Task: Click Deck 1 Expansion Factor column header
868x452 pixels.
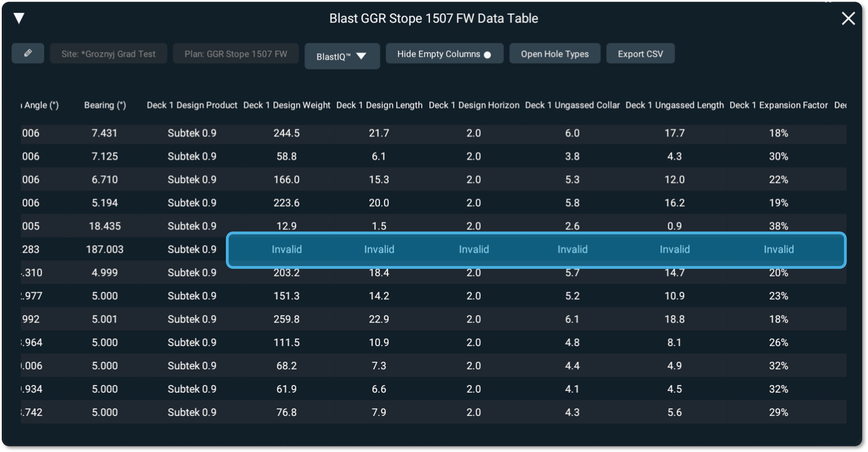Action: 778,105
